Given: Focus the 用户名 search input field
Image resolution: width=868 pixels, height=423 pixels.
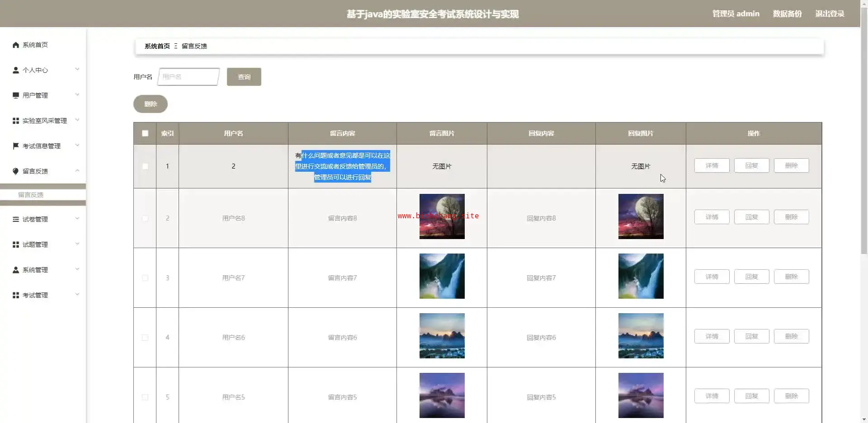Looking at the screenshot, I should pyautogui.click(x=189, y=77).
